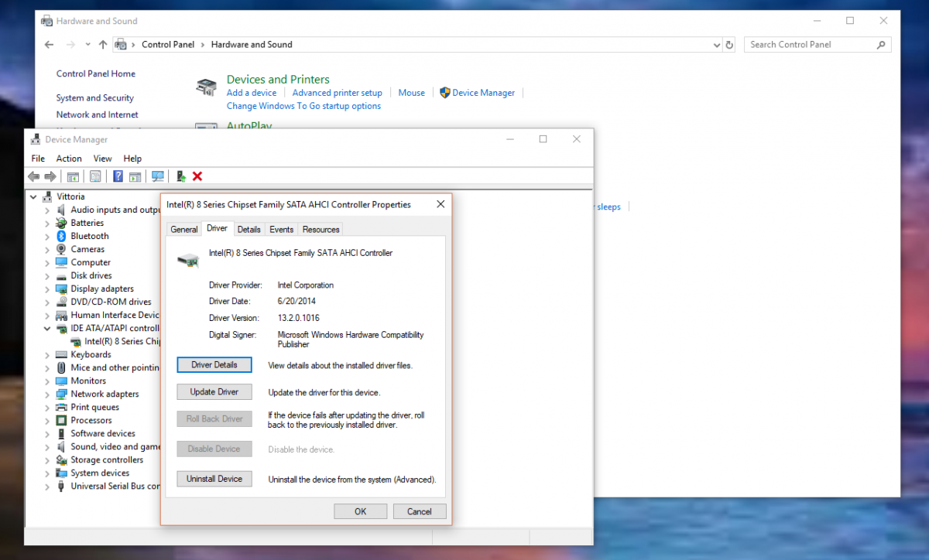Expand the Human Interface Devices node
The image size is (929, 560).
coord(47,316)
